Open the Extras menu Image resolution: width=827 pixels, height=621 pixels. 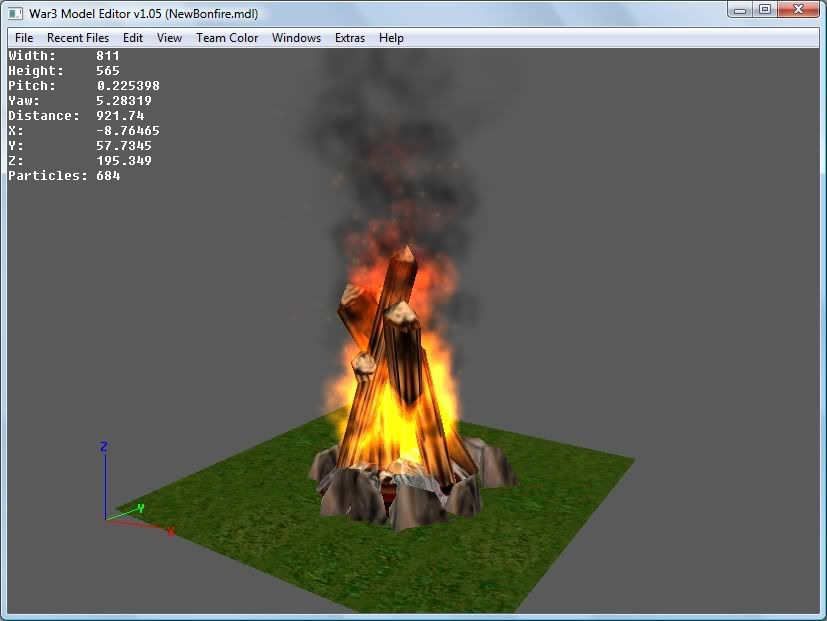(350, 38)
